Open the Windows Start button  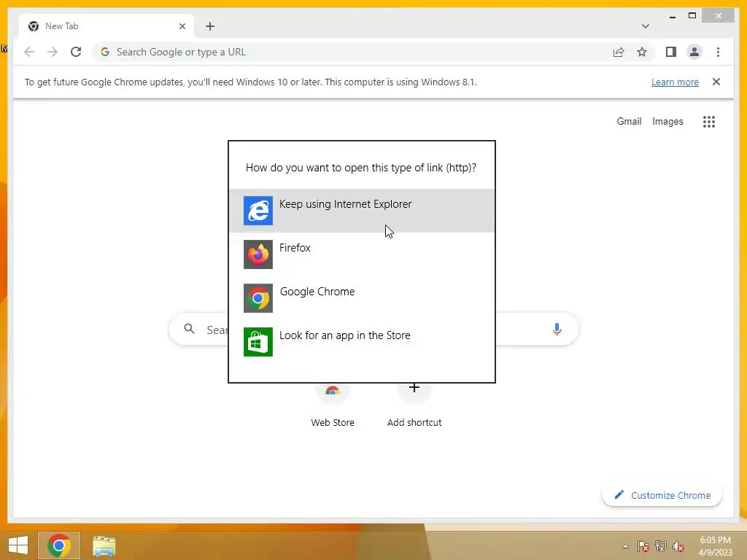tap(18, 545)
